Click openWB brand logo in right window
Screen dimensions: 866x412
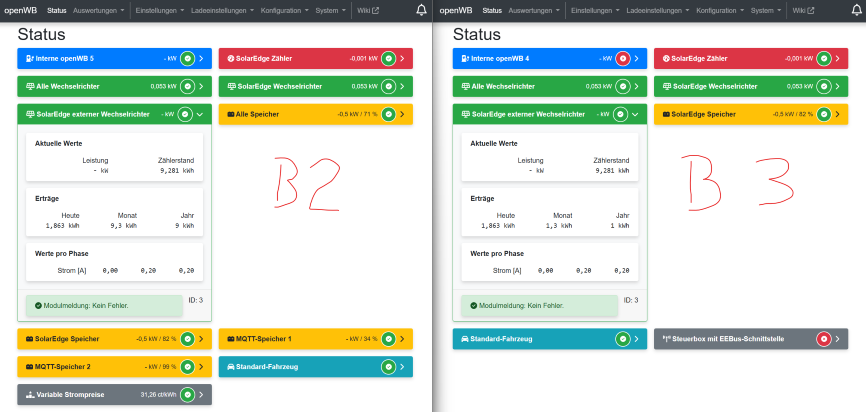[456, 10]
